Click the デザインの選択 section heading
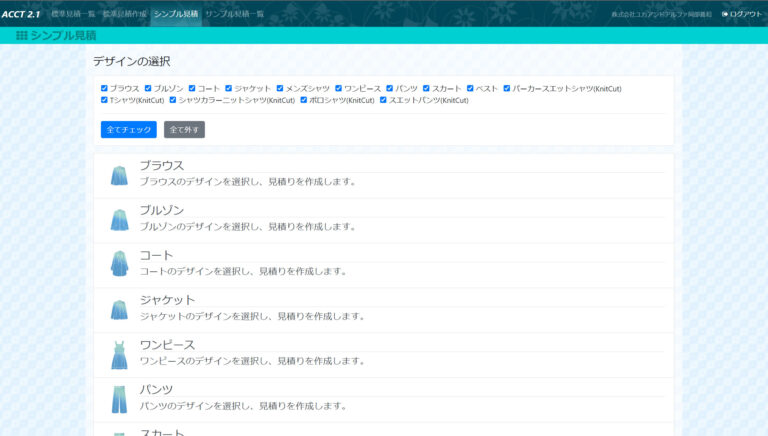 click(132, 61)
